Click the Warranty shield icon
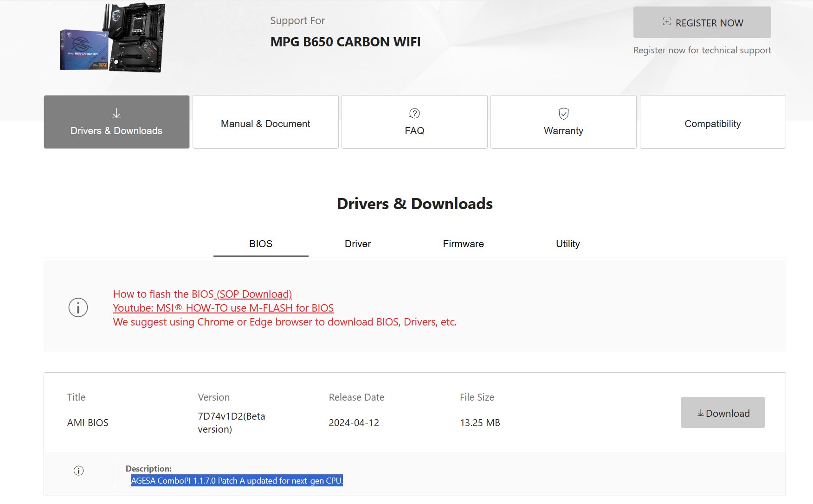The height and width of the screenshot is (504, 813). (x=563, y=113)
